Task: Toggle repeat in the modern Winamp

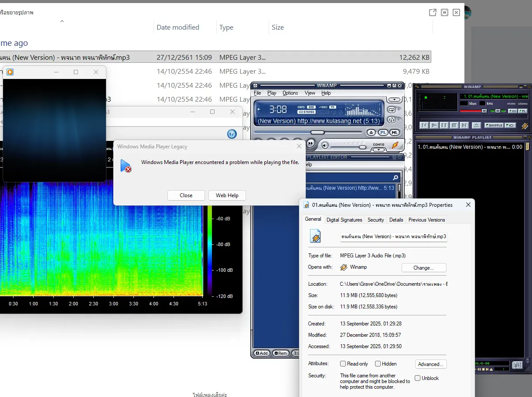Action: 391,110
